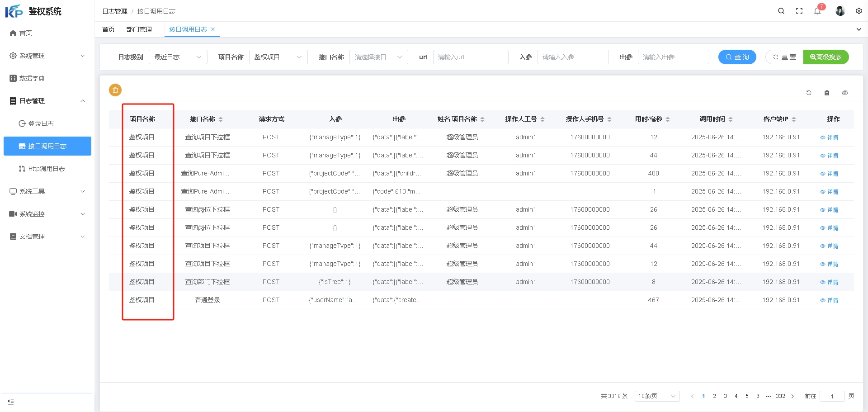Go to page 3 in pagination
Image resolution: width=868 pixels, height=412 pixels.
(725, 396)
